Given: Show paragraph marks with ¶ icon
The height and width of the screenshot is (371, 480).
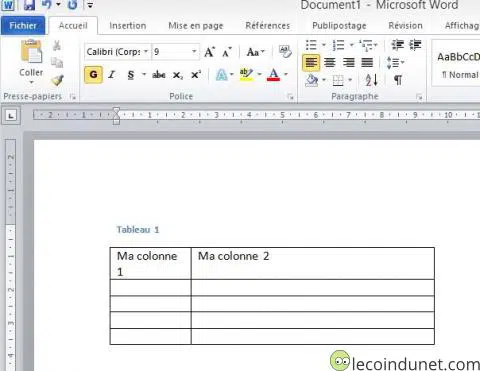Looking at the screenshot, I should point(398,80).
